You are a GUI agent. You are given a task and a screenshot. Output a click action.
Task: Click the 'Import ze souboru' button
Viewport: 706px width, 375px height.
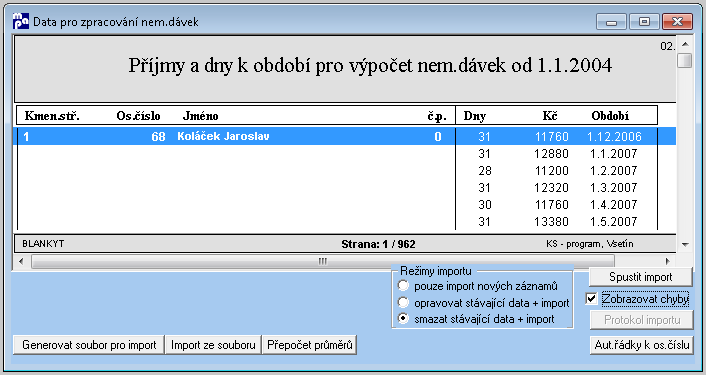(x=213, y=345)
